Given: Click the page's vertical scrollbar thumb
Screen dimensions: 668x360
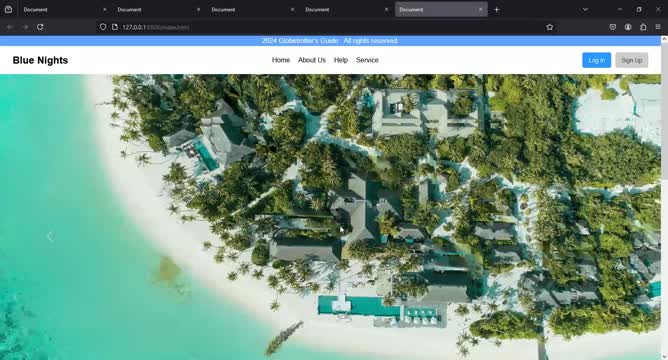Looking at the screenshot, I should [x=664, y=111].
